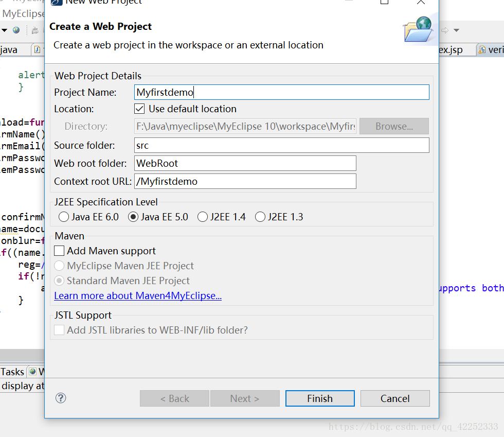Click the Add JSTL libraries checkbox
Image resolution: width=504 pixels, height=437 pixels.
[x=59, y=330]
